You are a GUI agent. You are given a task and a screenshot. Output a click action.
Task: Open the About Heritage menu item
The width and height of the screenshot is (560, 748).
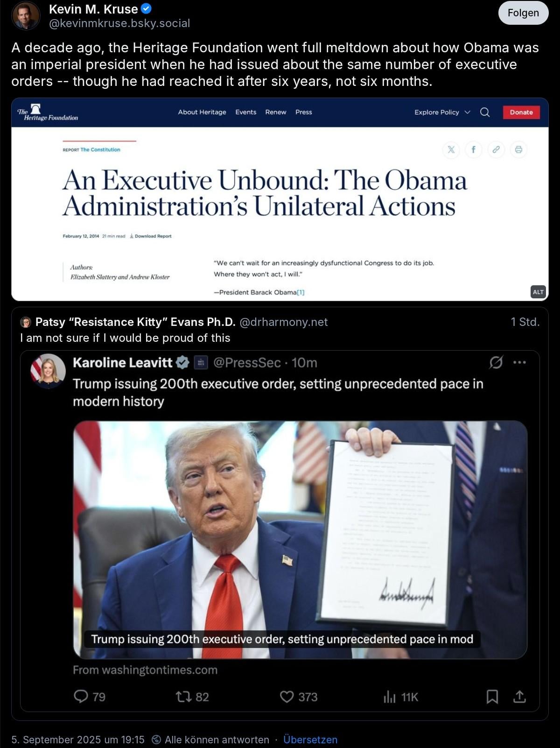tap(202, 112)
